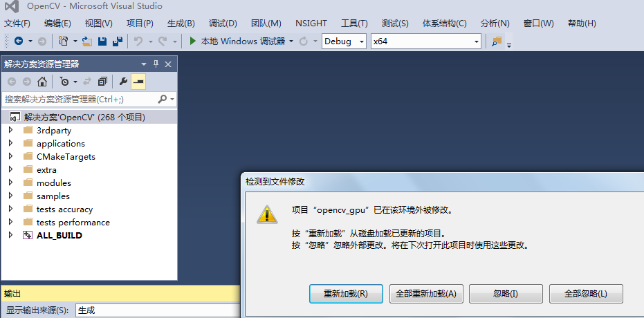Open the 帮助(H) menu
The width and height of the screenshot is (644, 318).
[x=582, y=24]
